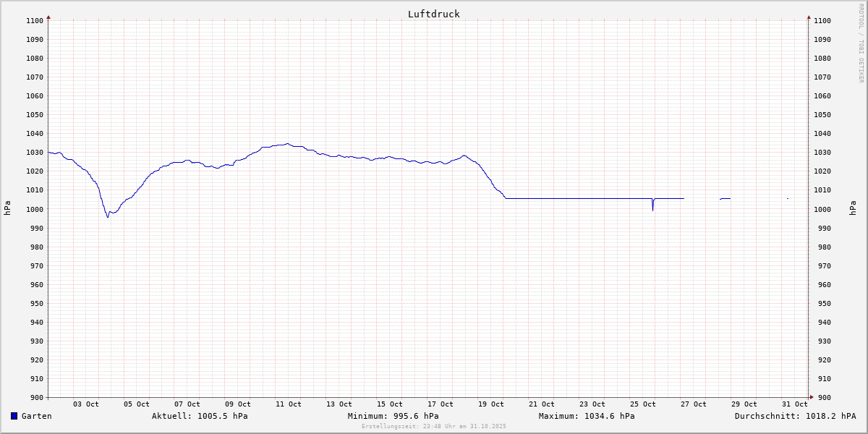Click the 25 Oct date label
The image size is (868, 434).
643,404
